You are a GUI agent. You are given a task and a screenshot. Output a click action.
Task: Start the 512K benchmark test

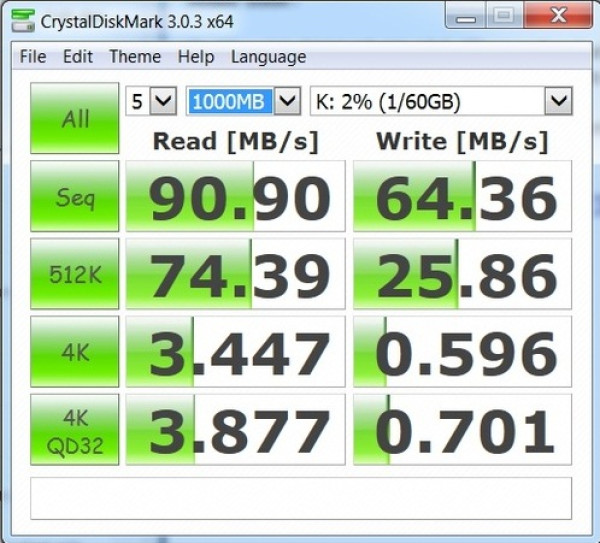75,274
